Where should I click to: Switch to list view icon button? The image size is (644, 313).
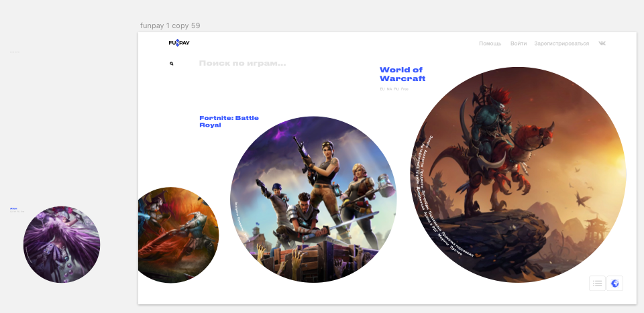tap(597, 284)
